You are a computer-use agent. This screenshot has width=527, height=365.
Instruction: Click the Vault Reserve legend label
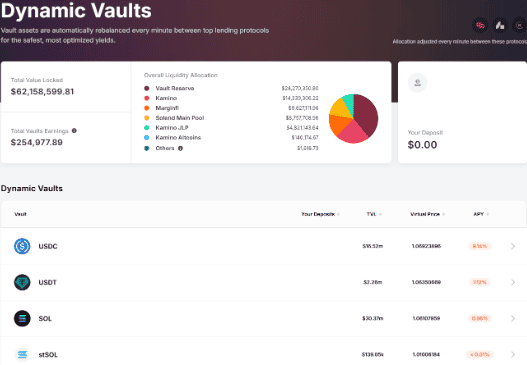point(175,88)
